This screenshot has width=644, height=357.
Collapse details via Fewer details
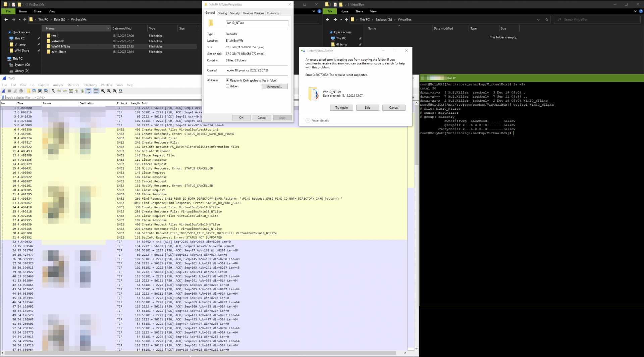click(x=317, y=120)
